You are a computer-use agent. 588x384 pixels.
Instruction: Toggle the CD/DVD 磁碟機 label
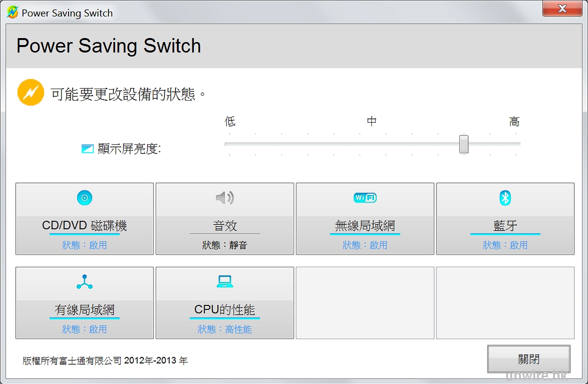click(85, 226)
